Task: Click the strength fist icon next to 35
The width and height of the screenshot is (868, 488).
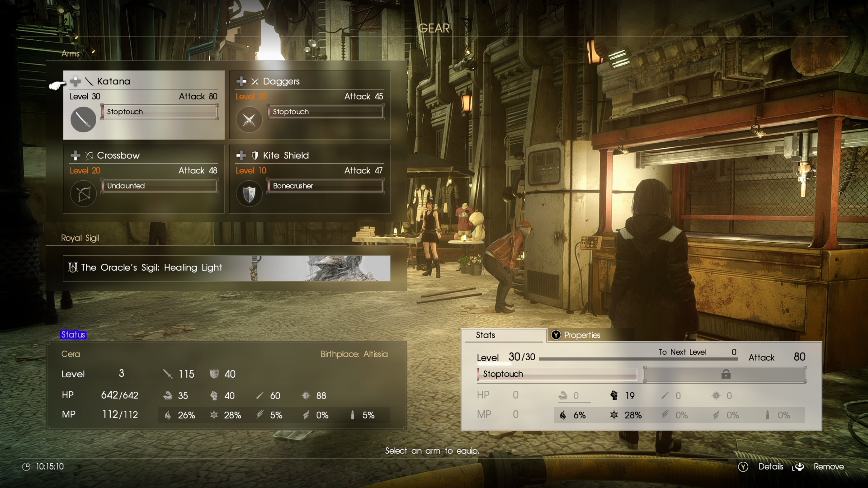Action: coord(168,395)
